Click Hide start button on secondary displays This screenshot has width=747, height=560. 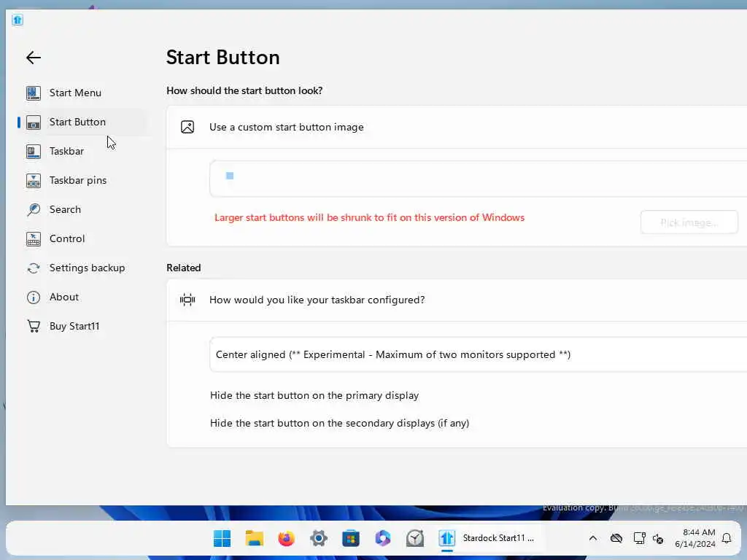coord(340,424)
